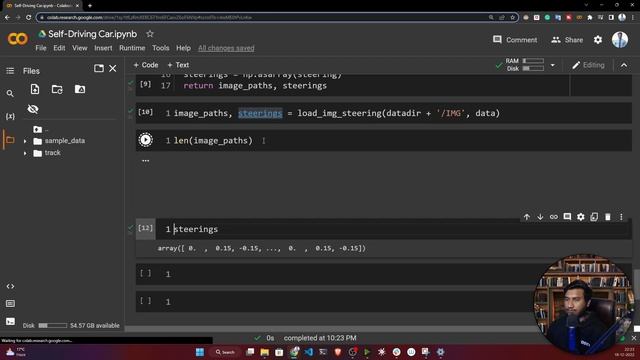
Task: Click the steerings array output text
Action: click(262, 248)
